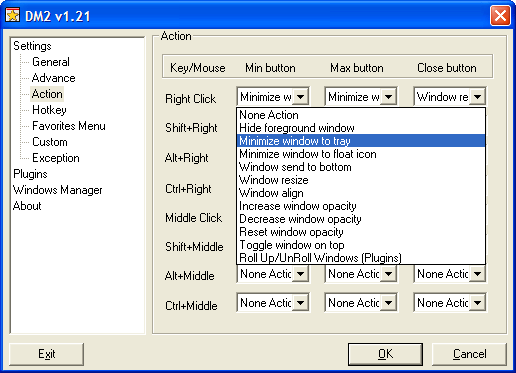Click the Shift+Right row label
Image resolution: width=516 pixels, height=373 pixels.
click(x=191, y=128)
